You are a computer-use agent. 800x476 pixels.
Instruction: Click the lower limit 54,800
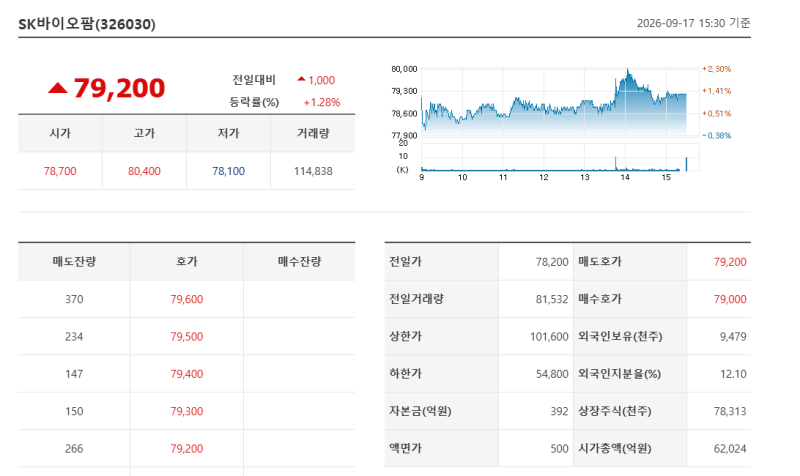552,374
